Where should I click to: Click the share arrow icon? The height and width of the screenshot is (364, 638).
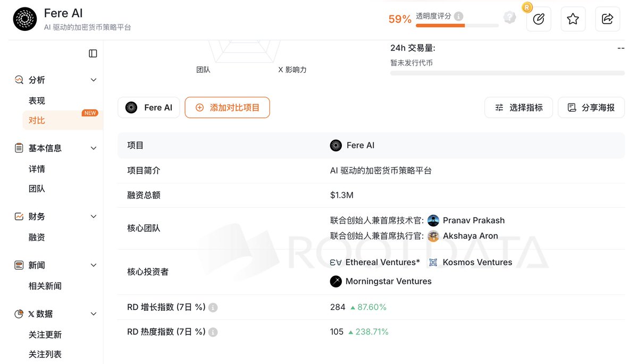(x=607, y=19)
